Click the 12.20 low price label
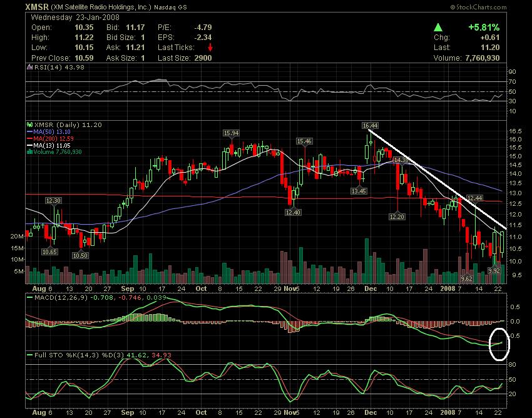This screenshot has width=532, height=418. pyautogui.click(x=397, y=217)
